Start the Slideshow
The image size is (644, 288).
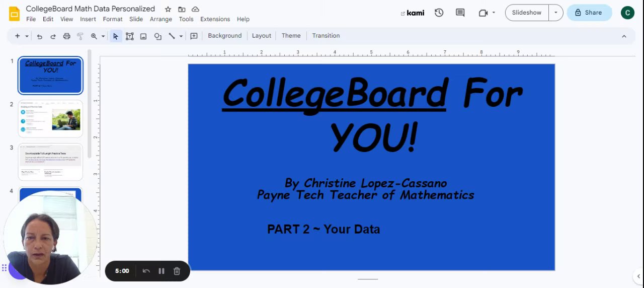pos(527,13)
